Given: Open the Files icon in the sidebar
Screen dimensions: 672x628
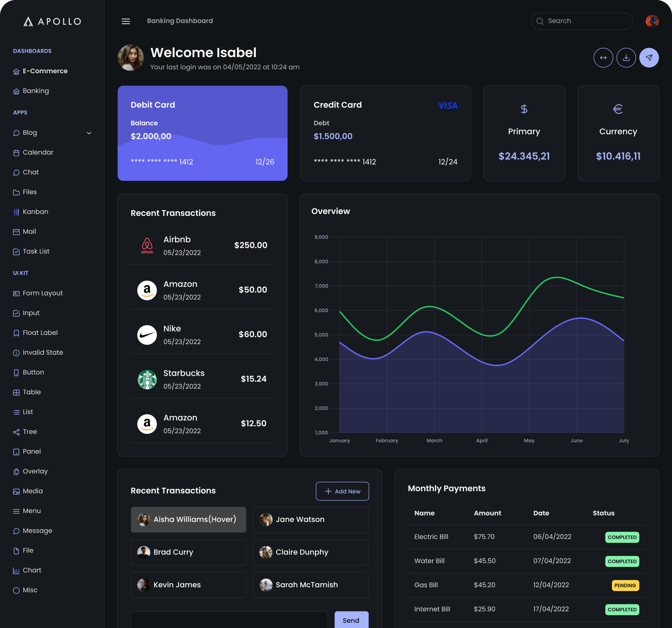Looking at the screenshot, I should (x=16, y=192).
